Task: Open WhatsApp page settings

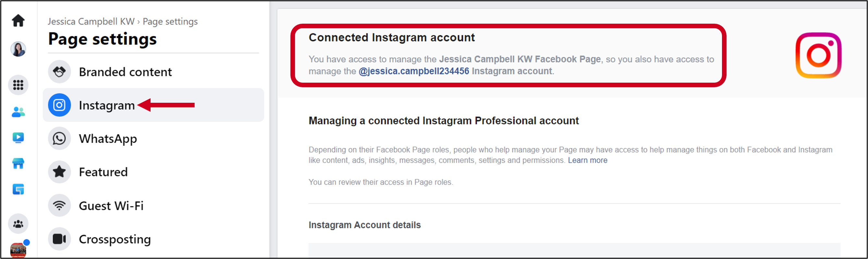Action: (x=153, y=138)
